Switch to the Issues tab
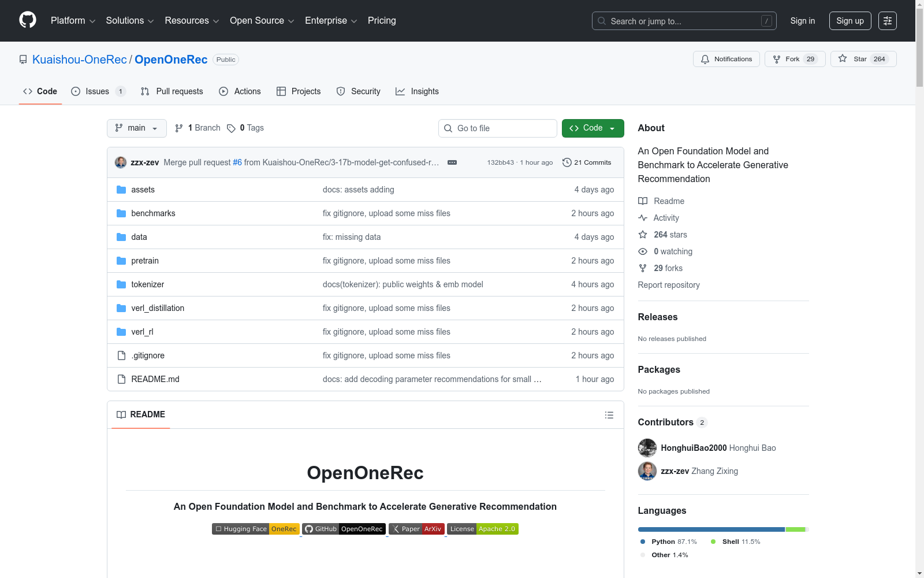Image resolution: width=924 pixels, height=578 pixels. (x=98, y=91)
